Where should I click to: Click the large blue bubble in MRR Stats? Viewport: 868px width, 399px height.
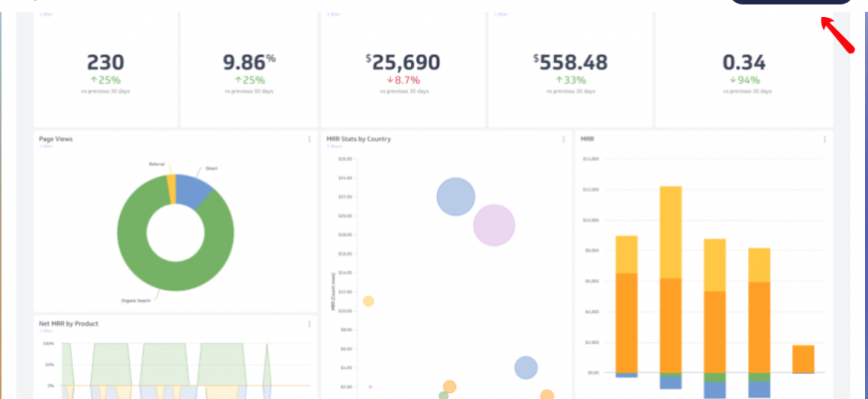click(456, 197)
